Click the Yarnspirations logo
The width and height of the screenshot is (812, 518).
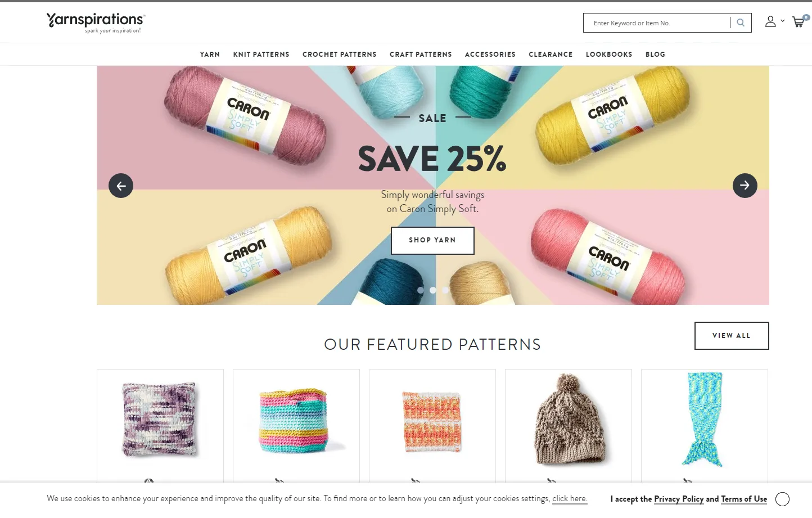click(x=96, y=22)
